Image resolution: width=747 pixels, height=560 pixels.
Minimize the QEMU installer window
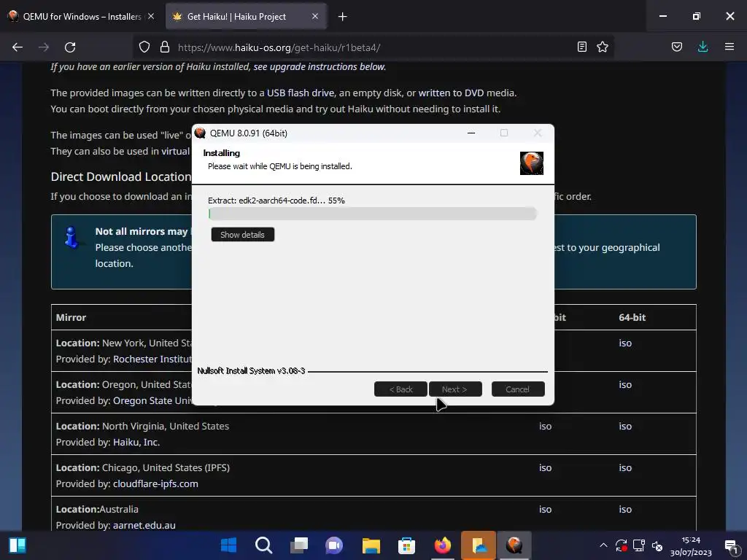[471, 133]
